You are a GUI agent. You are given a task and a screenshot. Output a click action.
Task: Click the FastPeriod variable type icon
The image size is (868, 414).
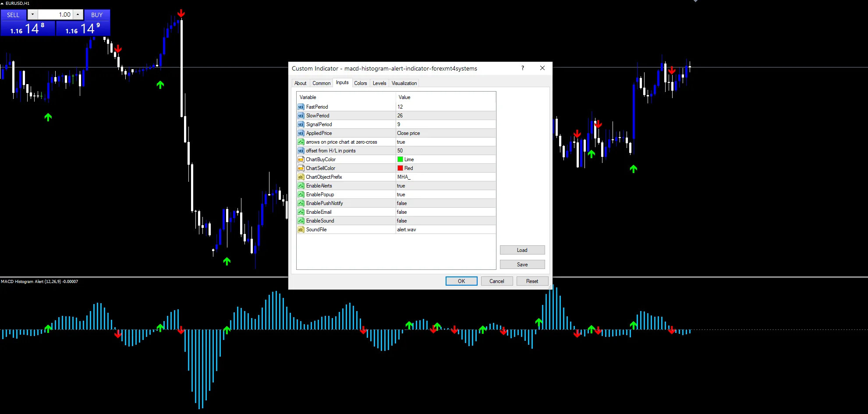(301, 107)
